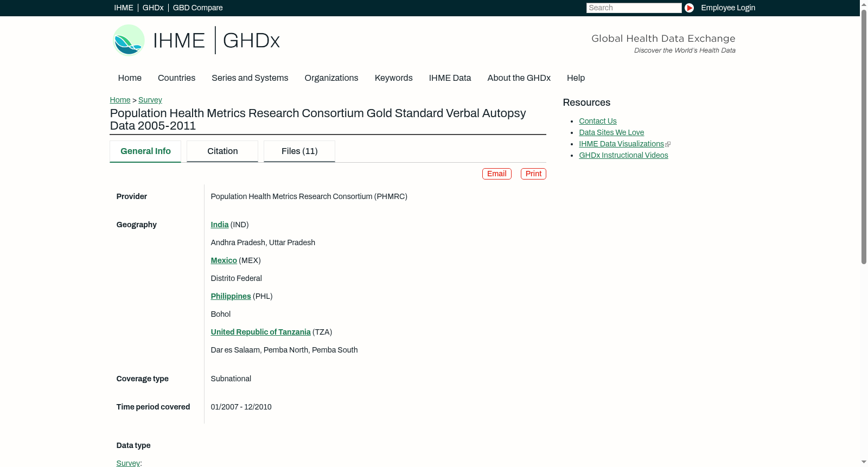Screen dimensions: 868x467
Task: Open Data Sites We Love link
Action: (611, 132)
